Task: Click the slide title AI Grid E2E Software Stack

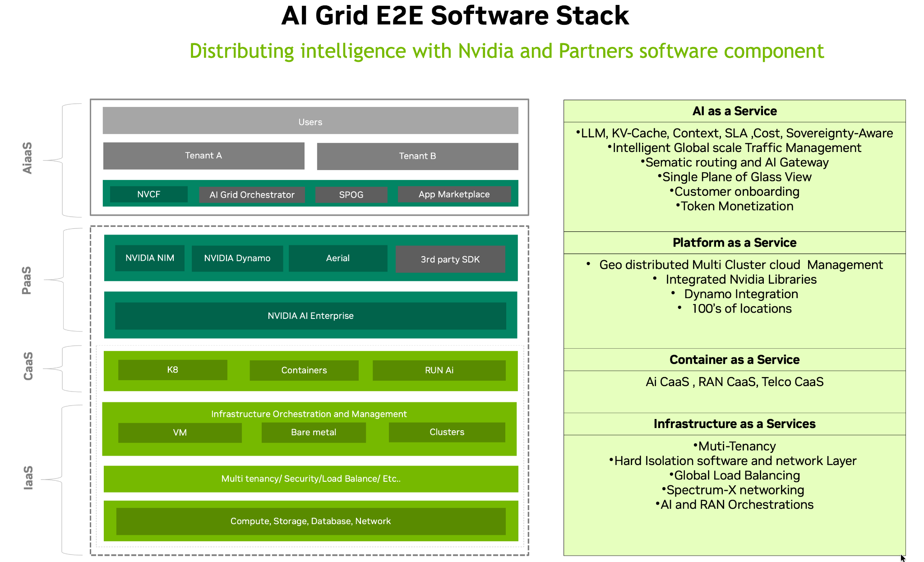Action: pos(455,15)
